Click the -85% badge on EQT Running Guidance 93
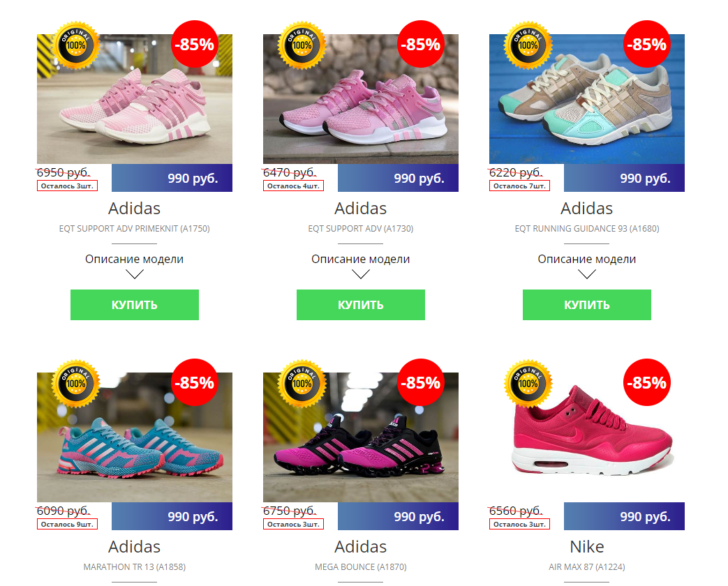The image size is (728, 586). coord(647,44)
